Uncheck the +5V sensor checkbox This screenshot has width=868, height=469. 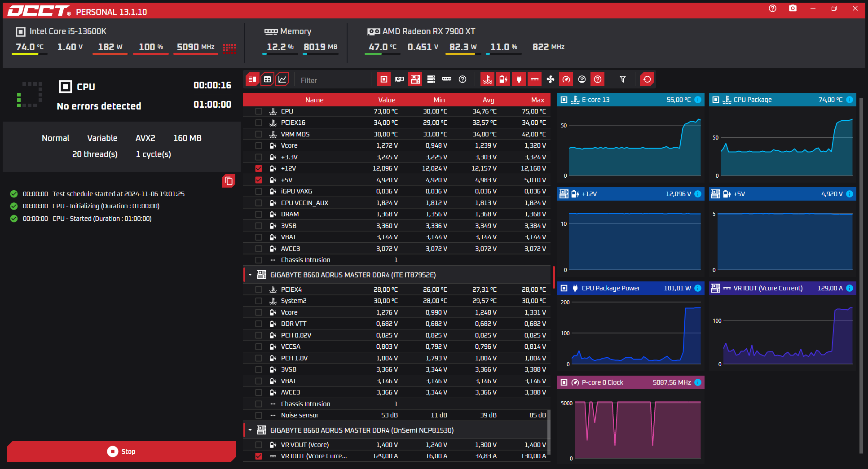(259, 180)
